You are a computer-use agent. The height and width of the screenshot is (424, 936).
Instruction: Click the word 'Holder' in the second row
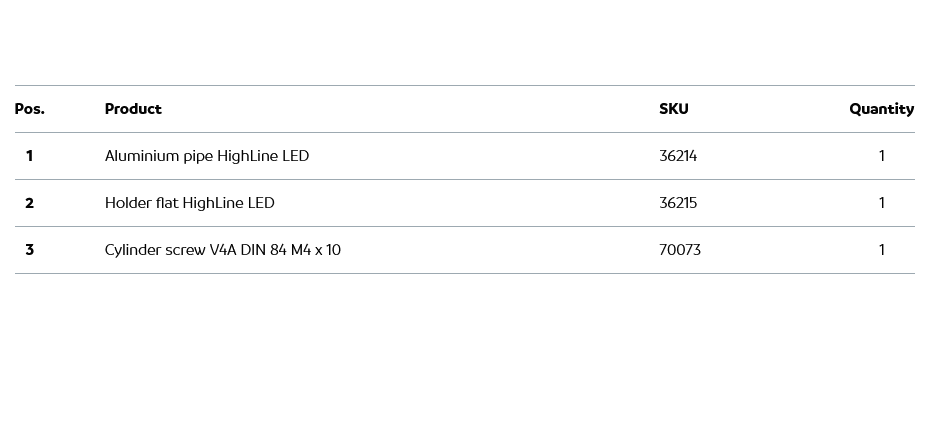tap(128, 203)
